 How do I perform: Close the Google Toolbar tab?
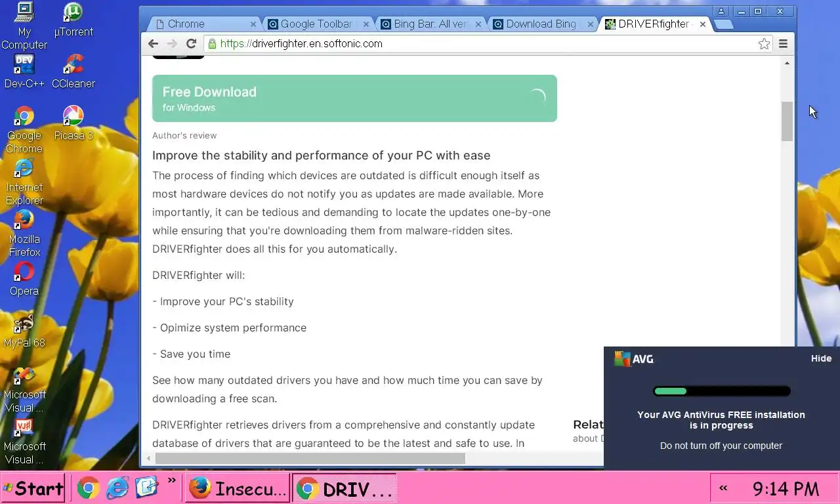[366, 24]
